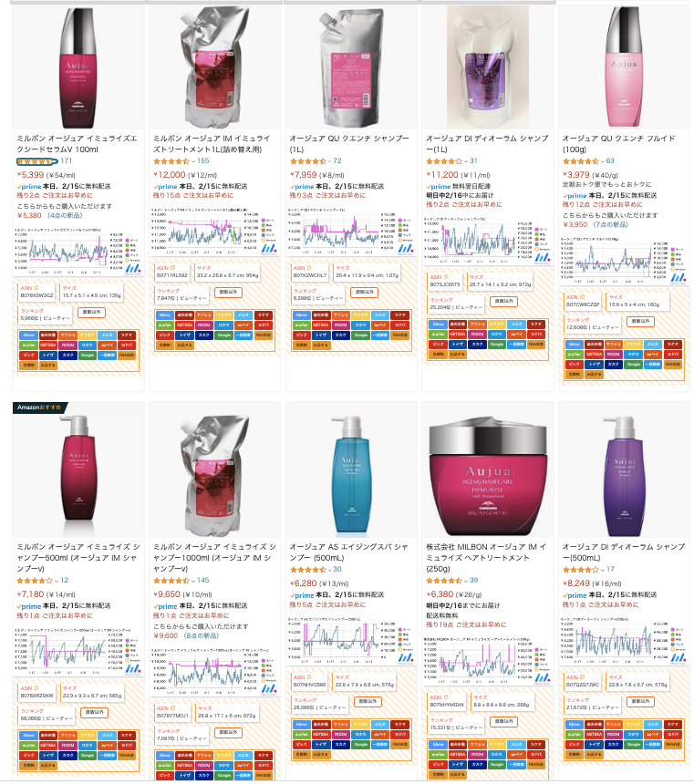Click price history graph for エイジングスパ シャンプー
694x784 pixels.
350,643
